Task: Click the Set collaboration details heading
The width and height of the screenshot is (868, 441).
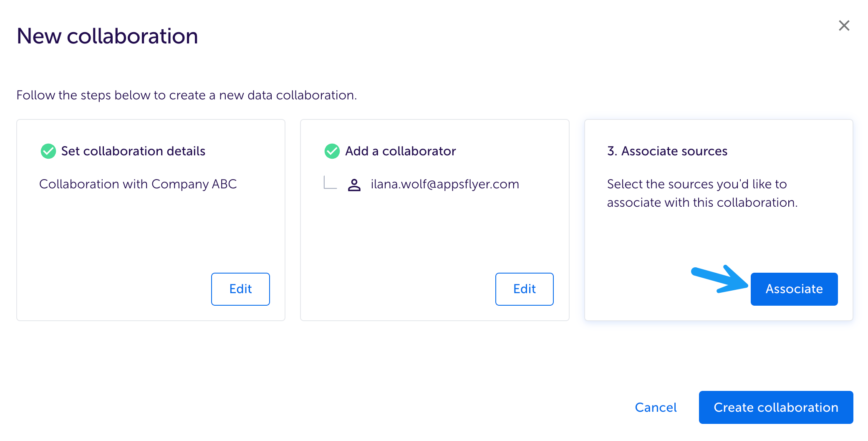Action: pos(133,151)
